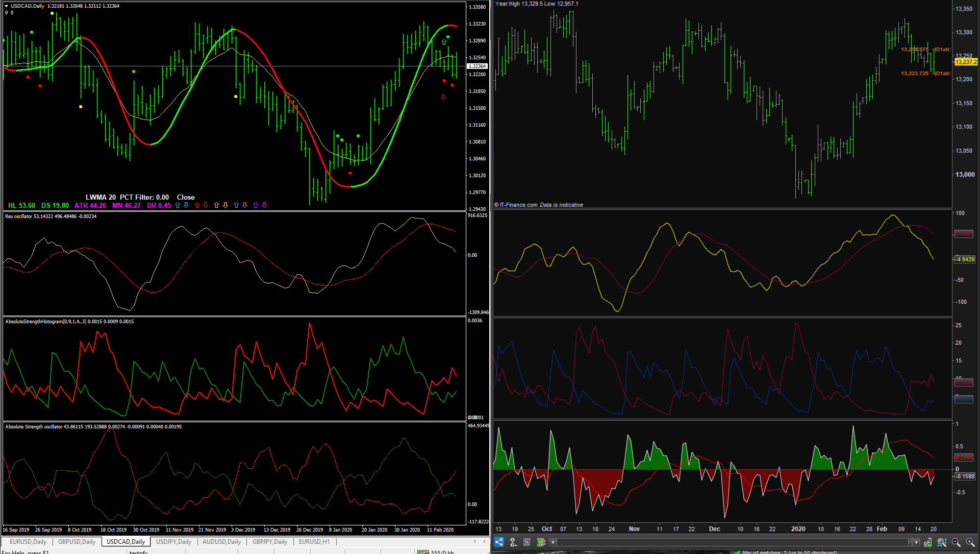Screen dimensions: 980x554
Task: Click the tab scroll right arrow
Action: point(484,541)
